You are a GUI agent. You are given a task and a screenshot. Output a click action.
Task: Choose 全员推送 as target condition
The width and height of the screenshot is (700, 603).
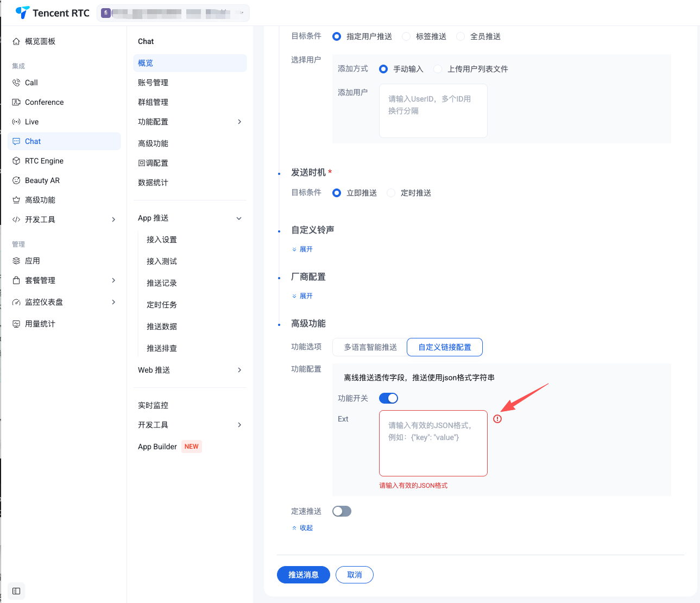pyautogui.click(x=461, y=36)
